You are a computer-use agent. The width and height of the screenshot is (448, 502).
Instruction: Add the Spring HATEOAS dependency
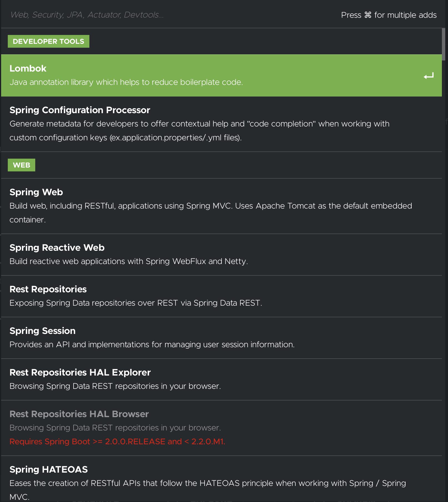coord(222,479)
